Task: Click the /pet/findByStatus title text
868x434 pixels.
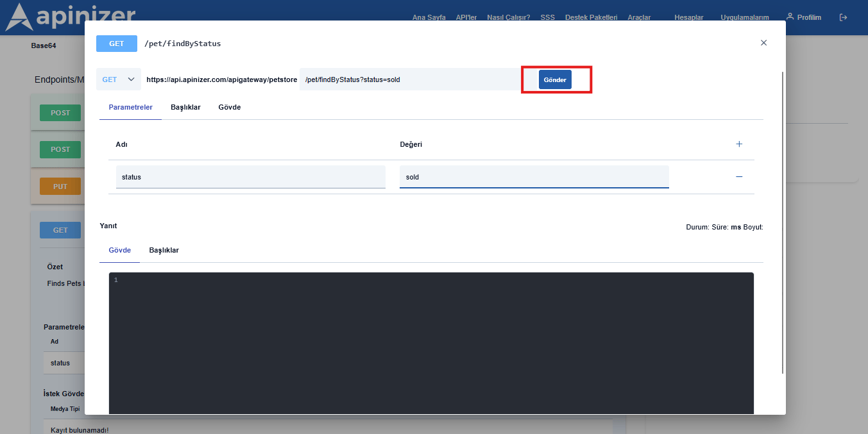Action: point(183,44)
